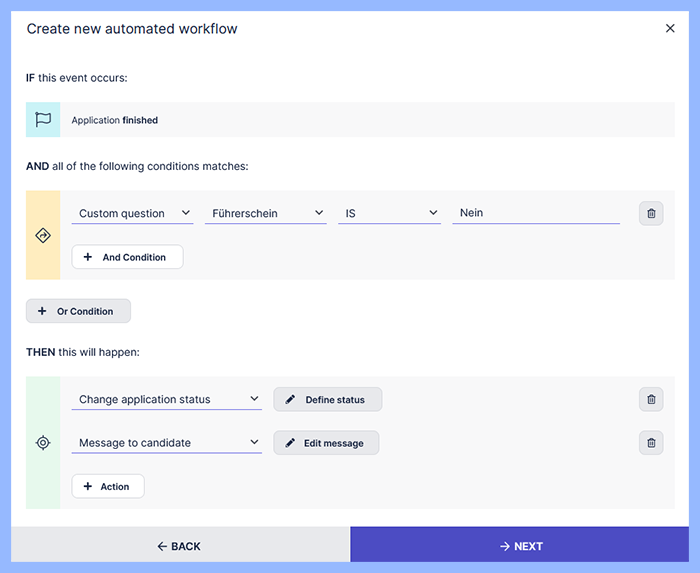Click the flag event icon
700x573 pixels.
(x=43, y=120)
